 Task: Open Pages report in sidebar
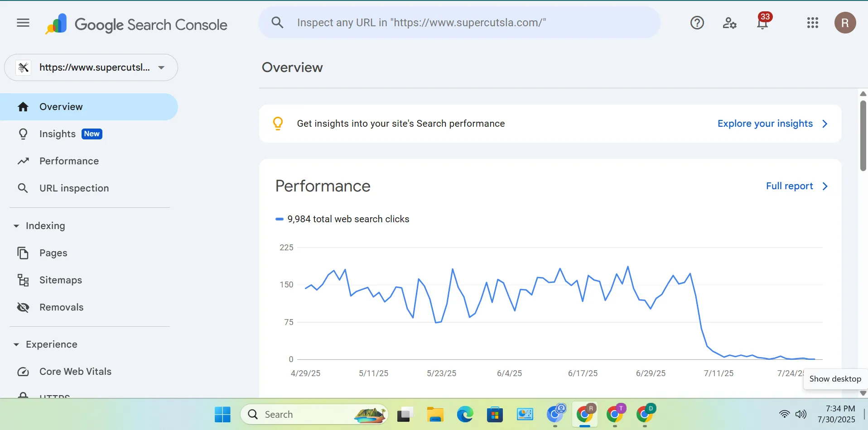point(89,253)
